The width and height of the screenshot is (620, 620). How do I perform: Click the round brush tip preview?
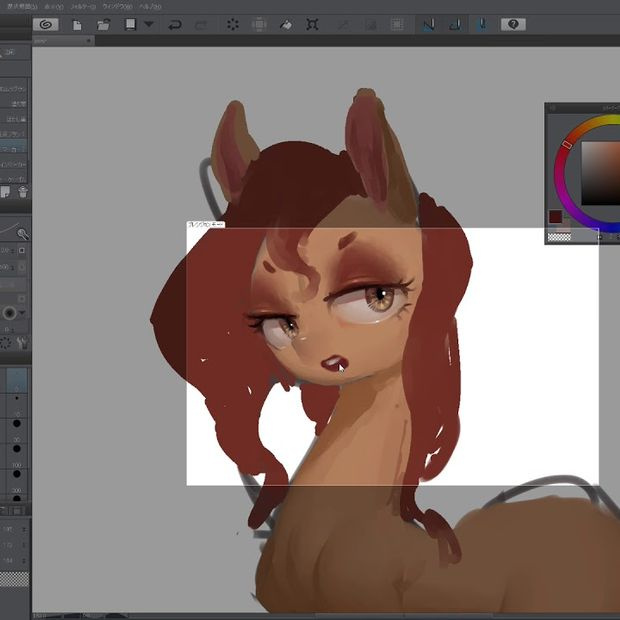click(x=9, y=313)
